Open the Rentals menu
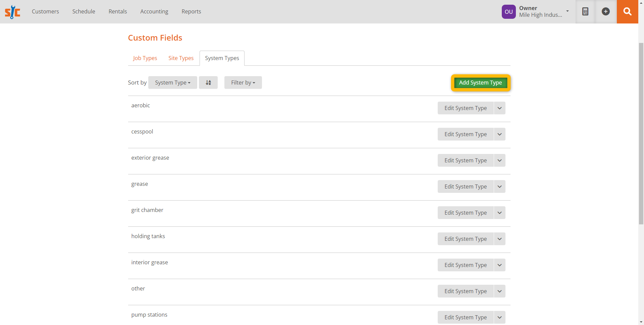Screen dimensions: 644x325 (118, 11)
